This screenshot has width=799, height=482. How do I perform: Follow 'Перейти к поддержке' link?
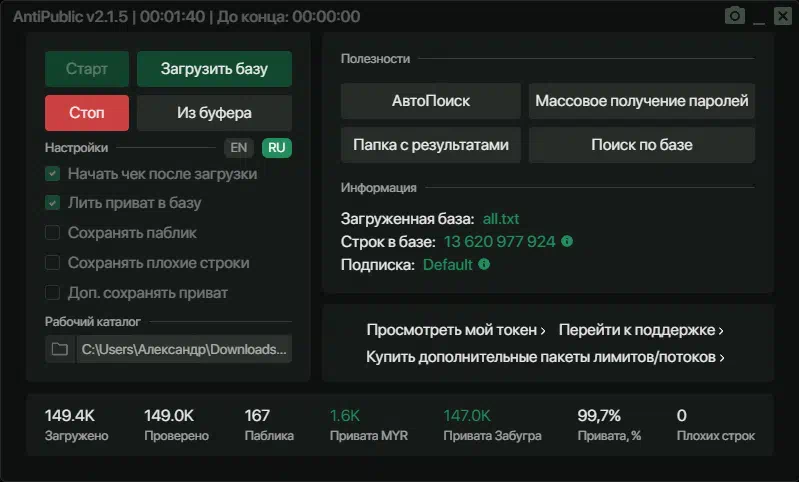pyautogui.click(x=641, y=330)
